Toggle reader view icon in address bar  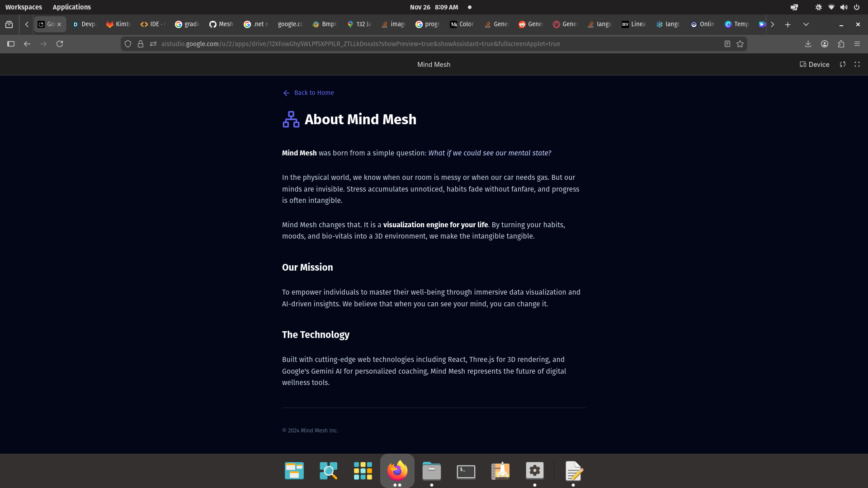(x=727, y=44)
